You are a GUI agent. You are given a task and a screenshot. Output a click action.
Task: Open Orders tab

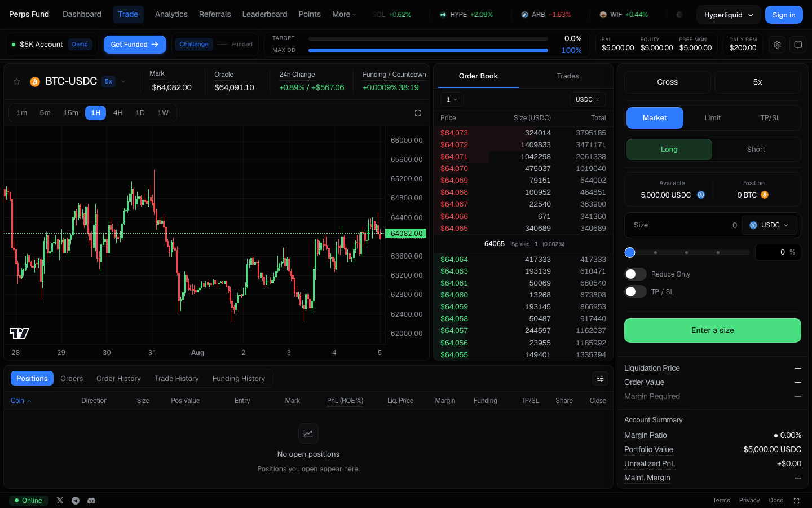pos(72,379)
